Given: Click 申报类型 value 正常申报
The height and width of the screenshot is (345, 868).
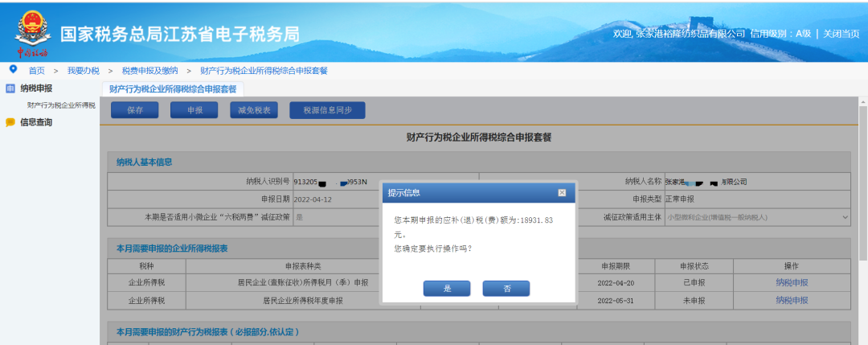Looking at the screenshot, I should coord(679,199).
